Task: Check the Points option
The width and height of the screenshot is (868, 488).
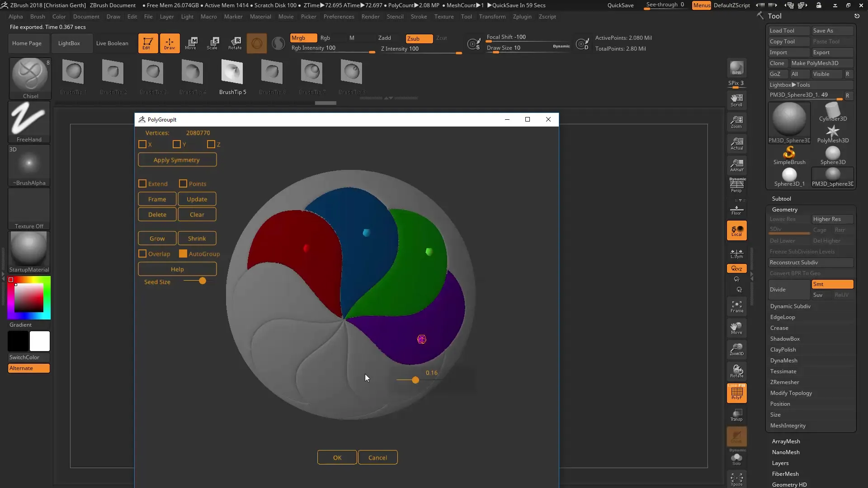Action: [x=183, y=183]
